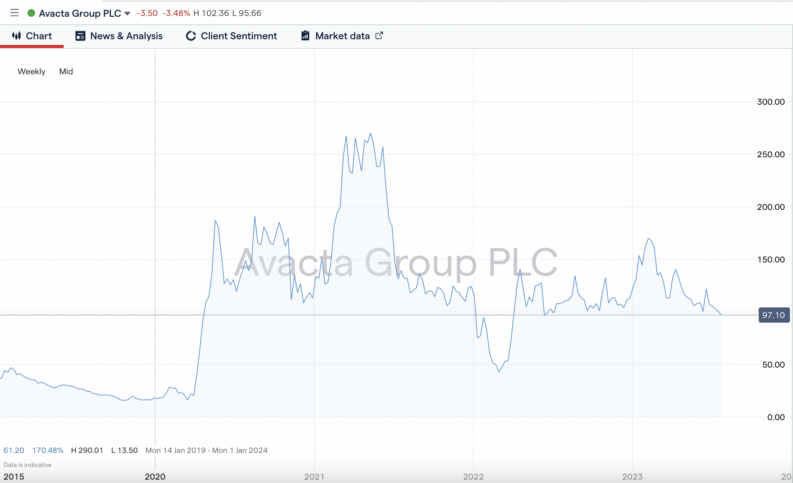793x483 pixels.
Task: Change the Weekly interval setting
Action: (31, 71)
